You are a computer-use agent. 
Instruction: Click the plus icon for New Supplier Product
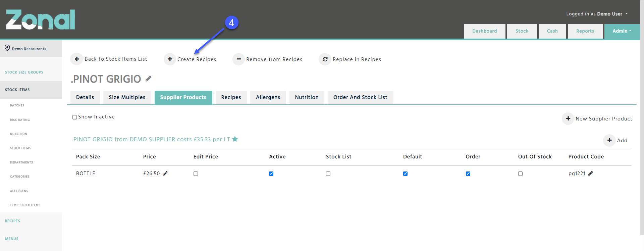coord(568,118)
